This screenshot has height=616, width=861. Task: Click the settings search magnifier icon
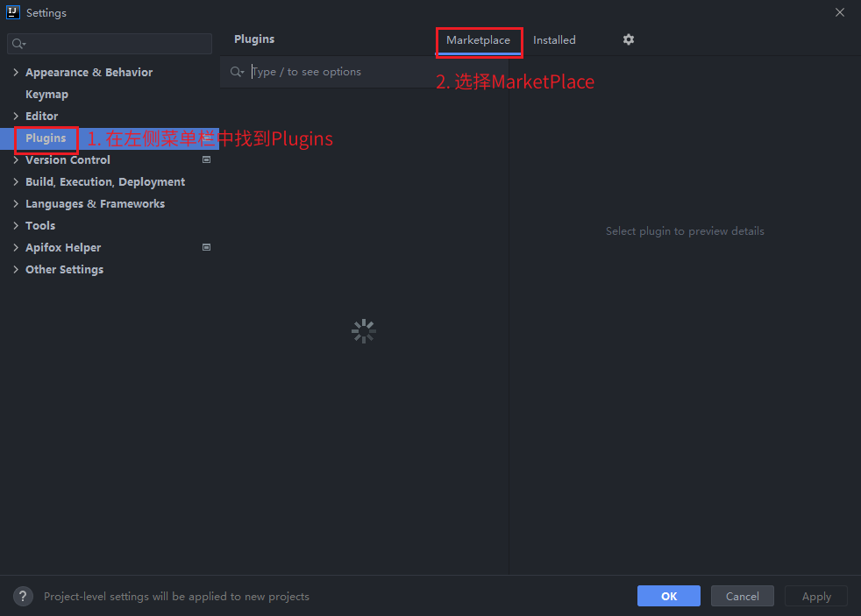point(19,44)
